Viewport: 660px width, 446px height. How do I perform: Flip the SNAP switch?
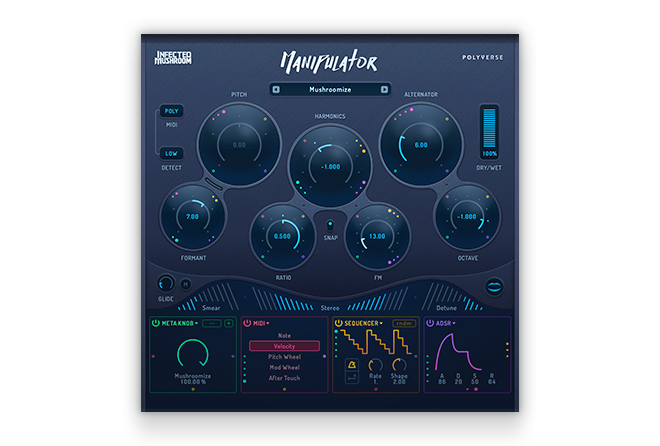pos(330,226)
